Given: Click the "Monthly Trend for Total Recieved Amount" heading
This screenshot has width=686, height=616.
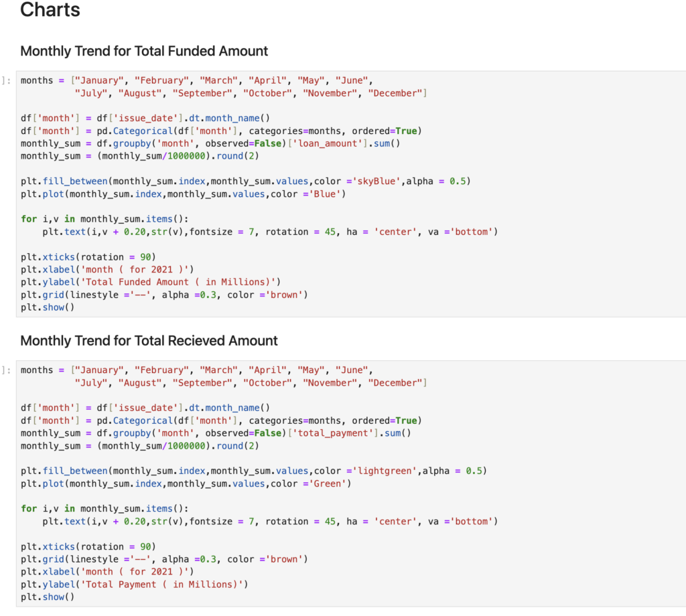Looking at the screenshot, I should (x=149, y=340).
